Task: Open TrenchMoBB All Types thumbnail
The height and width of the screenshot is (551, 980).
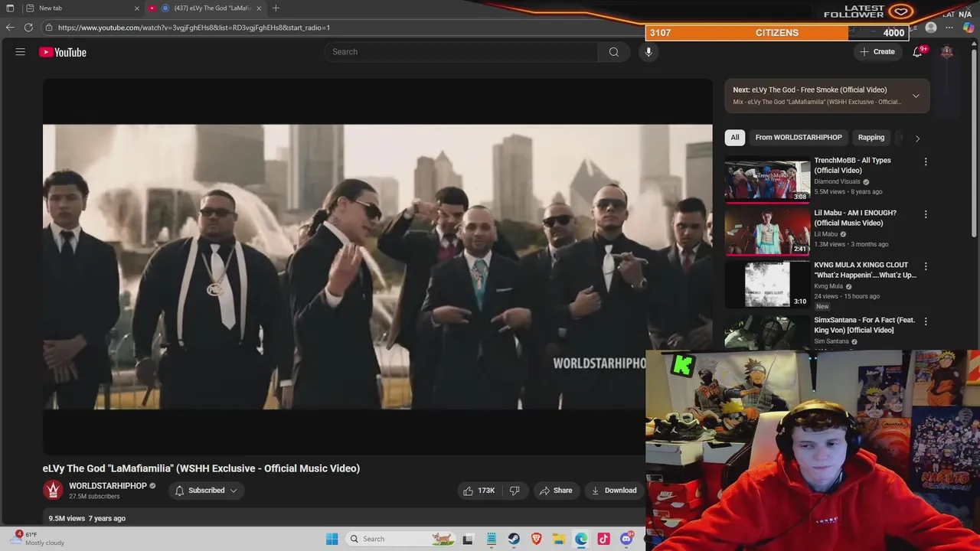Action: (x=767, y=179)
